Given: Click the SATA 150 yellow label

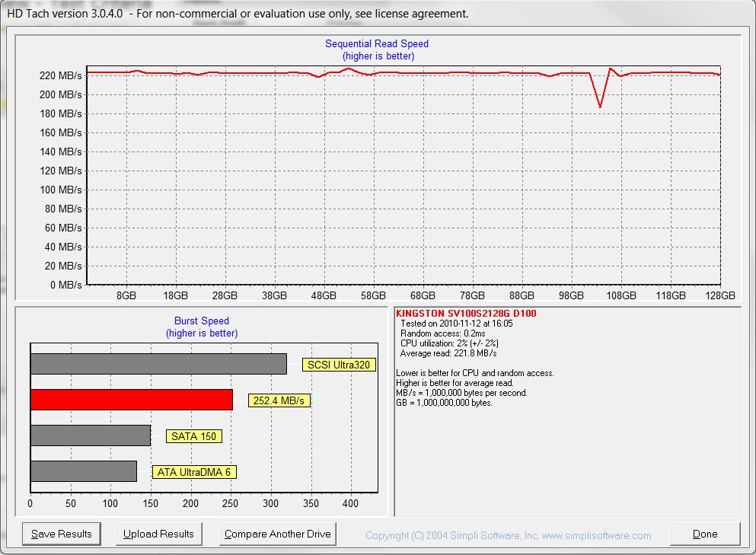Looking at the screenshot, I should coord(193,436).
